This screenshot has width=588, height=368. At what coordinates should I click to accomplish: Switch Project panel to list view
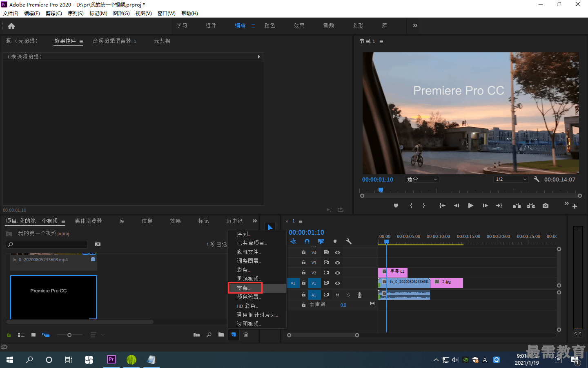(x=21, y=335)
